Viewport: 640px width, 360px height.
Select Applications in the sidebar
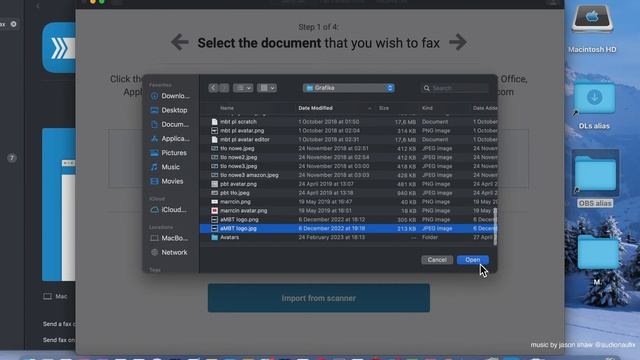click(169, 139)
